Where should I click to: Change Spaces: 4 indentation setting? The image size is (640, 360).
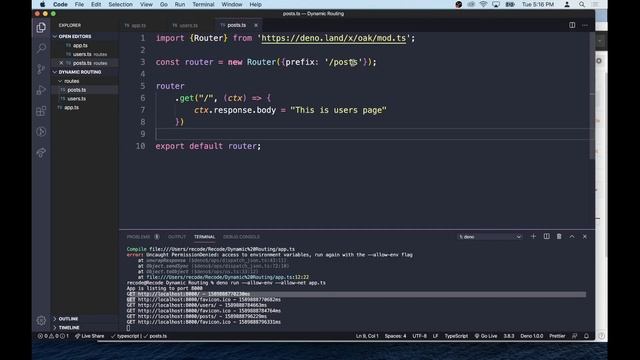(395, 336)
